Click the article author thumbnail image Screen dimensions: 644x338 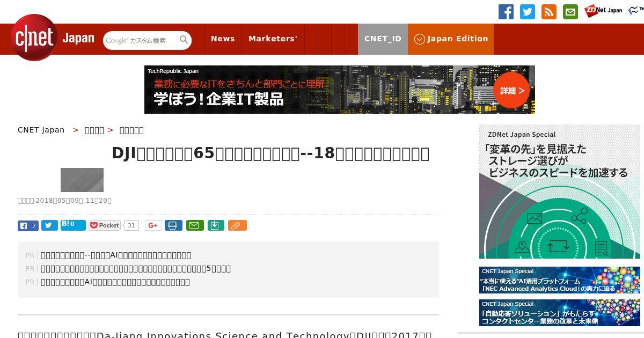tap(82, 180)
